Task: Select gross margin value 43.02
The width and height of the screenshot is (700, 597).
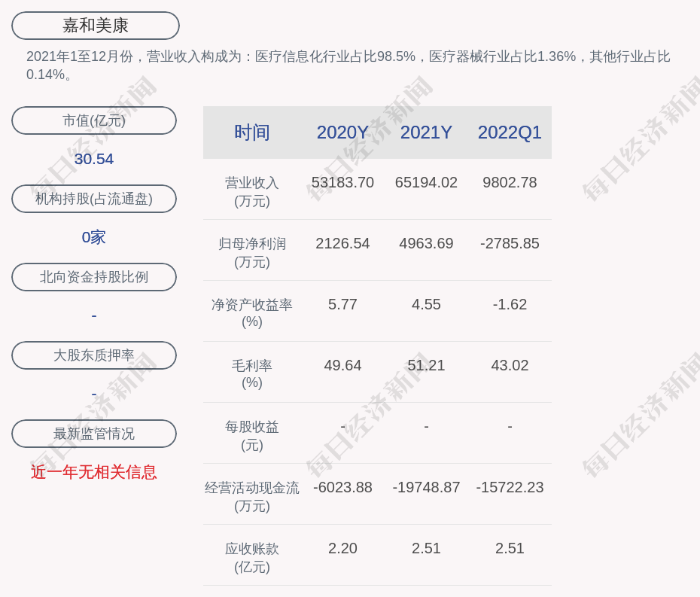Action: tap(510, 365)
